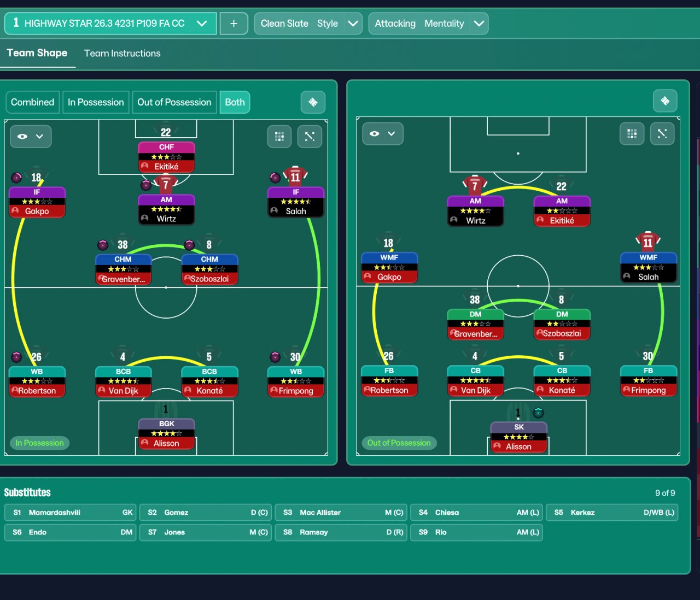
Task: Open the eye display dropdown on the In Possession pitch
Action: tap(31, 137)
